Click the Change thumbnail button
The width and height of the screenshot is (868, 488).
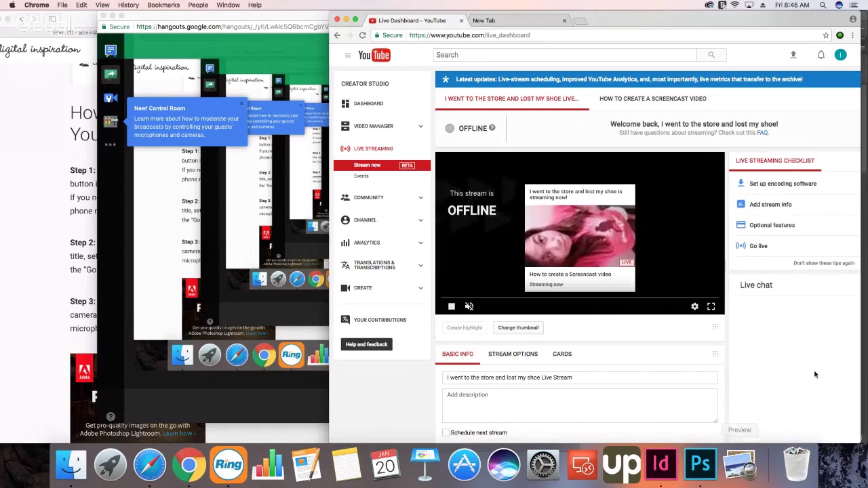518,328
